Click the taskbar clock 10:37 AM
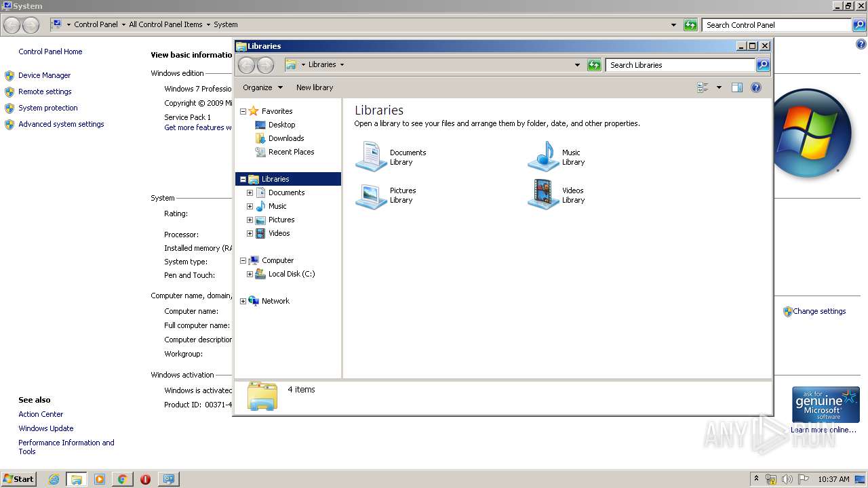Image resolution: width=868 pixels, height=488 pixels. [833, 479]
